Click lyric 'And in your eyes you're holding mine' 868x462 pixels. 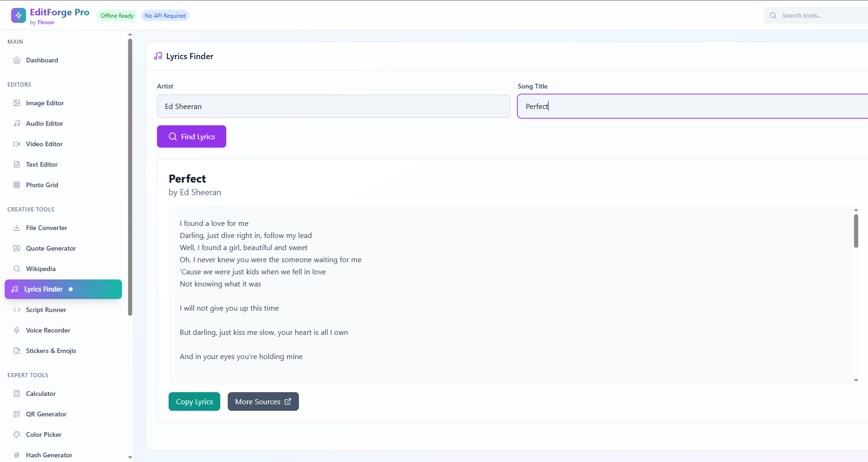coord(241,356)
